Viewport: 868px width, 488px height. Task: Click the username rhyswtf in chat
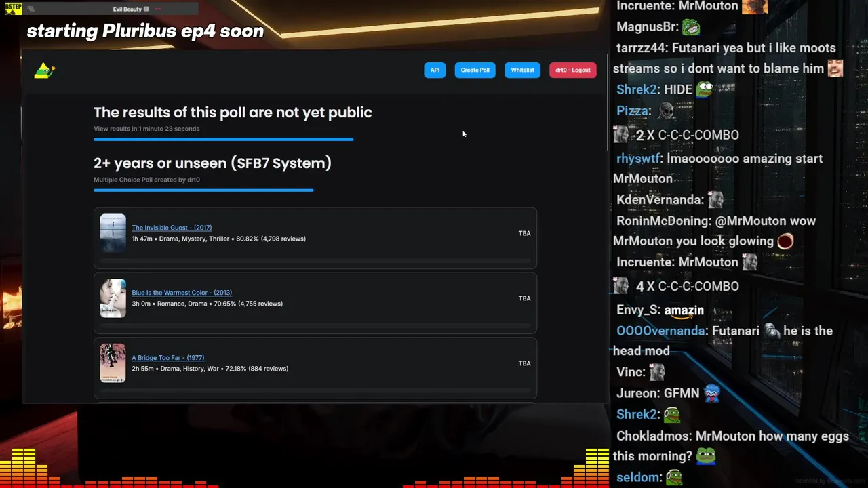(638, 159)
